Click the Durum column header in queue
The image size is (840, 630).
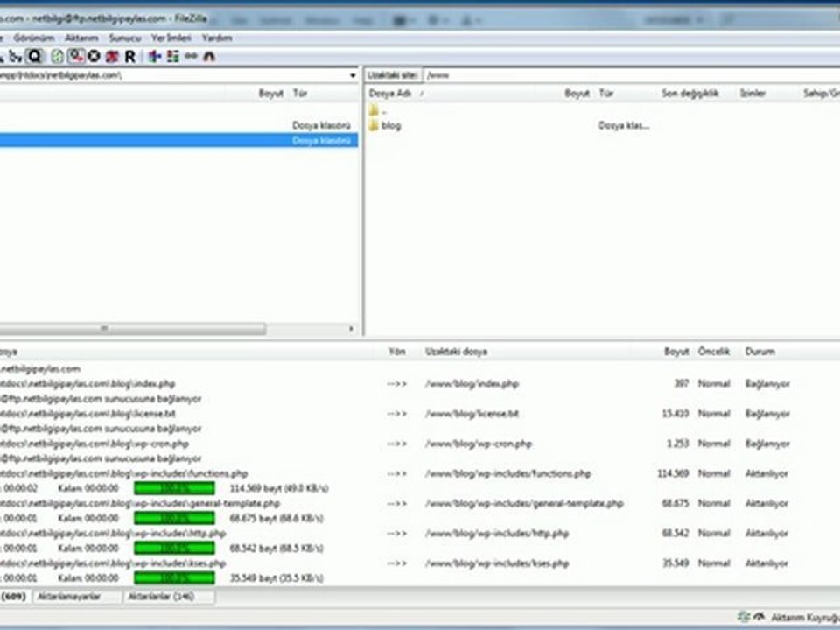(x=759, y=352)
